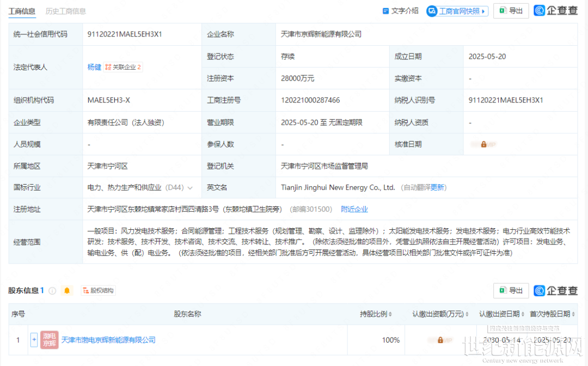The height and width of the screenshot is (366, 588).
Task: Open the 附近企业 link
Action: tap(354, 209)
